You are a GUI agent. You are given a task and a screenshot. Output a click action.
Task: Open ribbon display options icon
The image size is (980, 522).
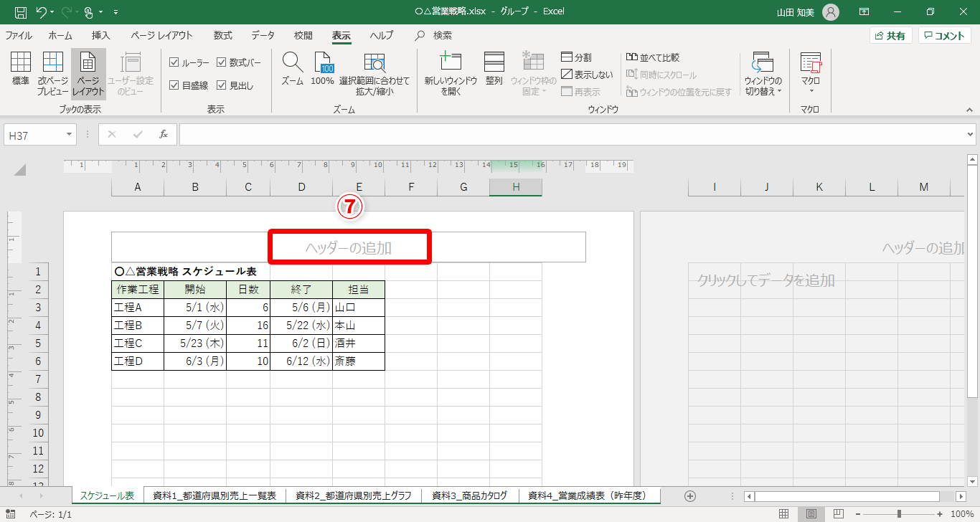[x=864, y=11]
